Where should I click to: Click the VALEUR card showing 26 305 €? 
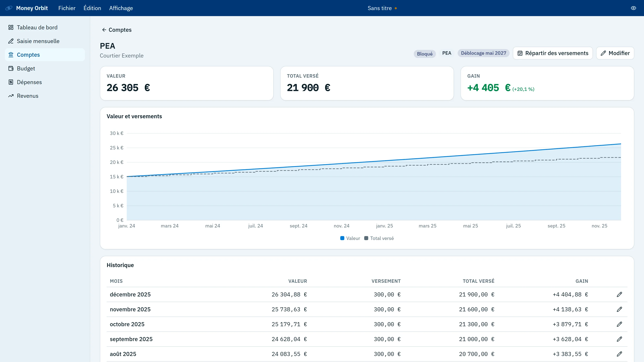187,83
